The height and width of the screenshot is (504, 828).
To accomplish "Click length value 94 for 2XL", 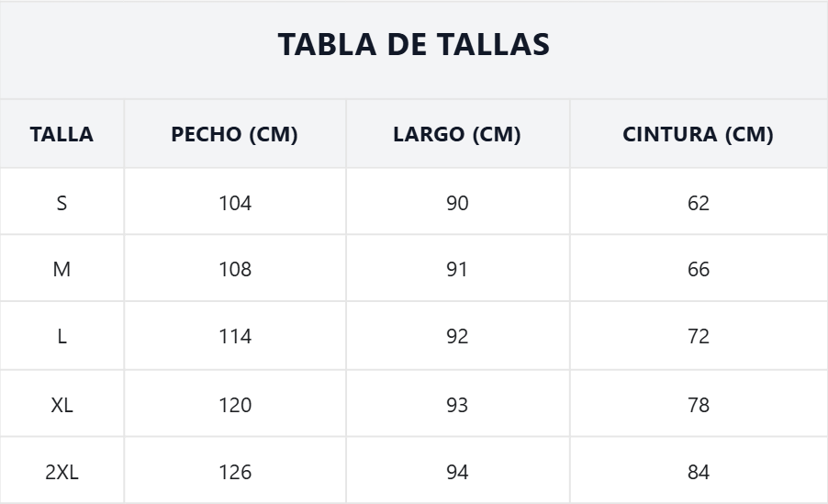I will click(457, 473).
